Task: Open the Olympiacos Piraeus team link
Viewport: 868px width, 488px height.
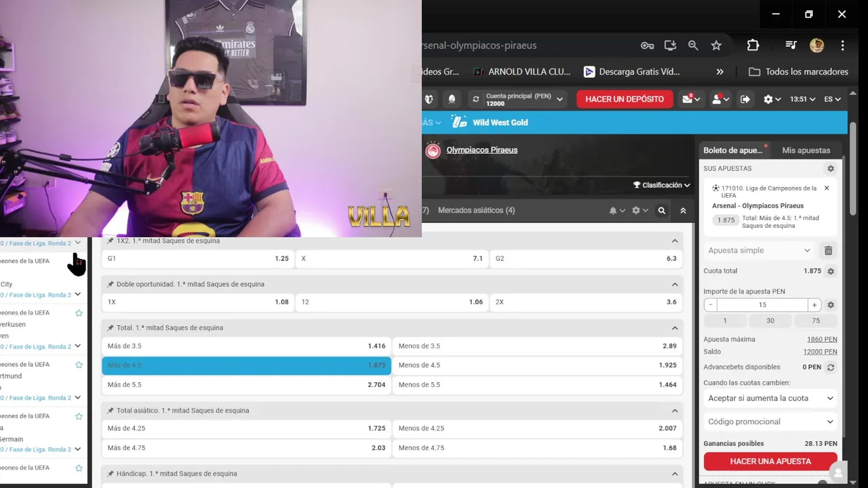Action: point(481,150)
